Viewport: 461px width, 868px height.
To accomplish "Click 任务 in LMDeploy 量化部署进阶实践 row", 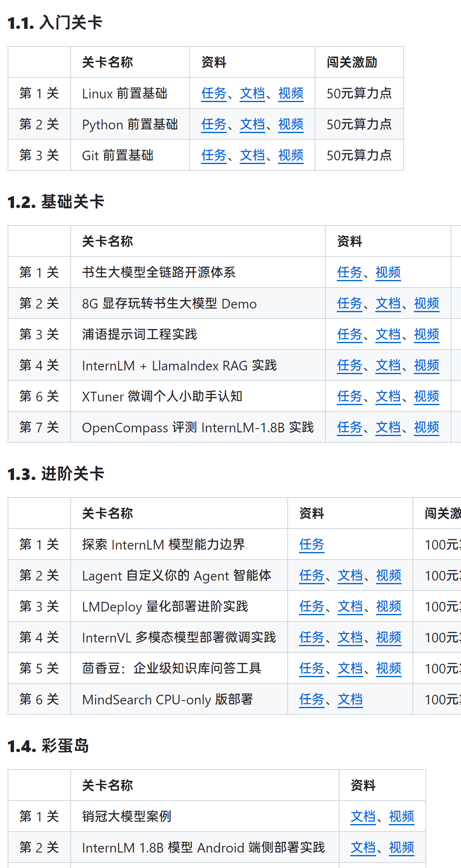I will pyautogui.click(x=312, y=606).
